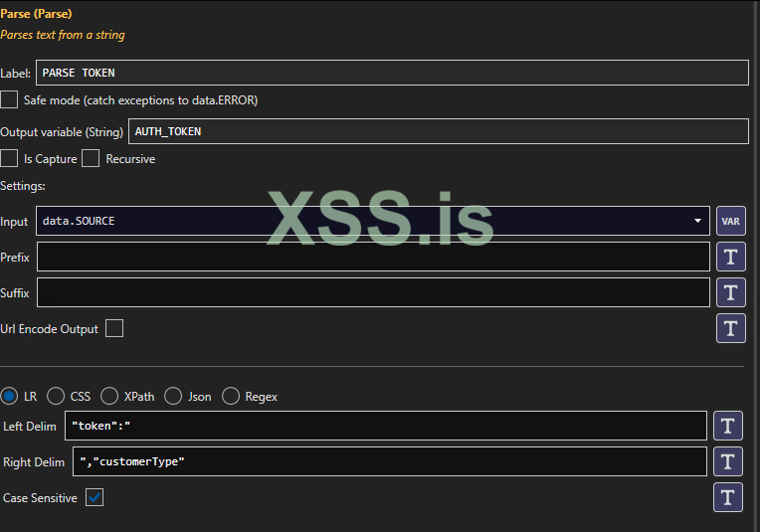This screenshot has height=532, width=760.
Task: Click the 'Parses text from a string' description
Action: pyautogui.click(x=63, y=35)
